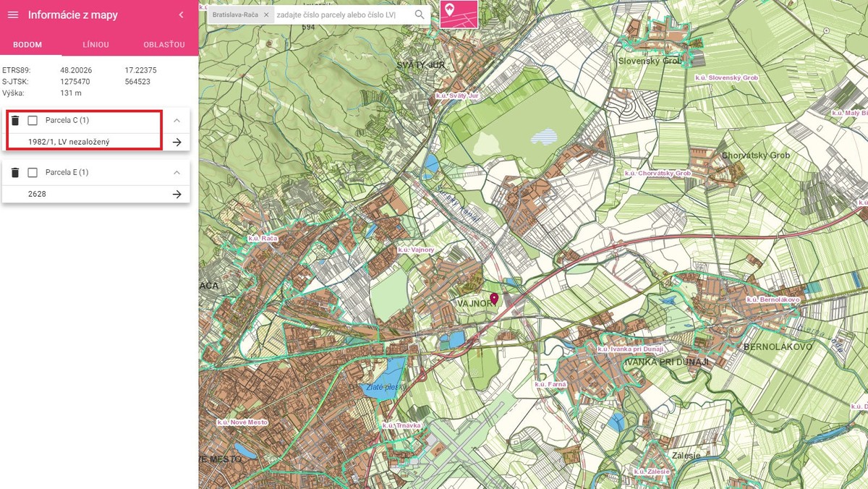
Task: Remove the Bratislava-Rača search chip
Action: coord(266,14)
